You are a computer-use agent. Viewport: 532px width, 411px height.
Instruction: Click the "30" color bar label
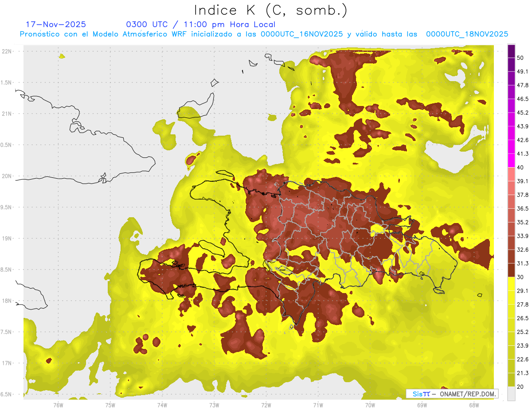click(521, 277)
